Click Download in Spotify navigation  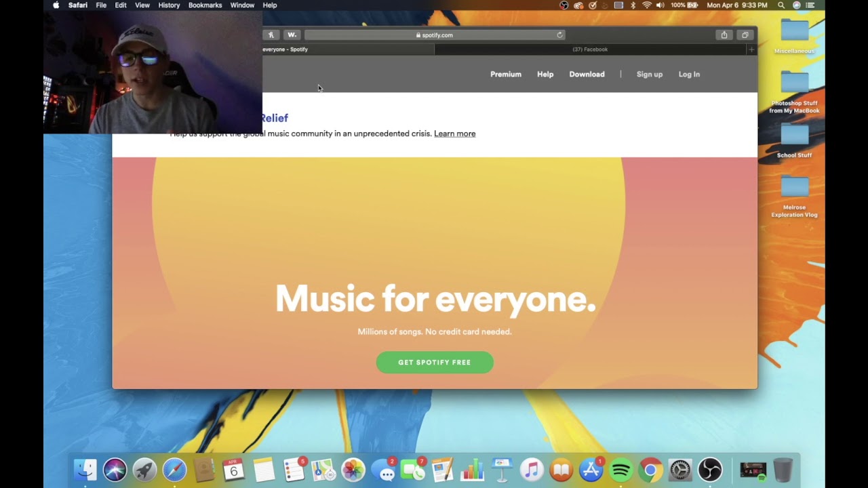point(587,74)
